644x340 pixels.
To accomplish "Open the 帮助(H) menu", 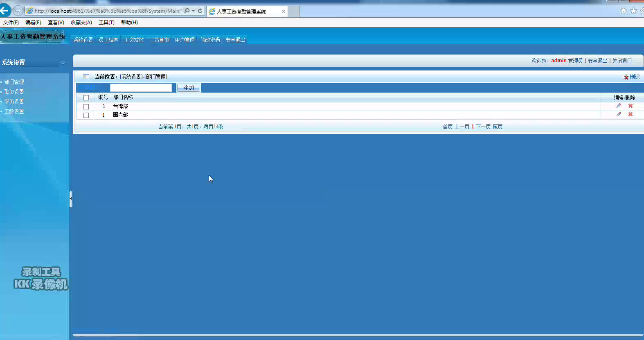I will (129, 23).
